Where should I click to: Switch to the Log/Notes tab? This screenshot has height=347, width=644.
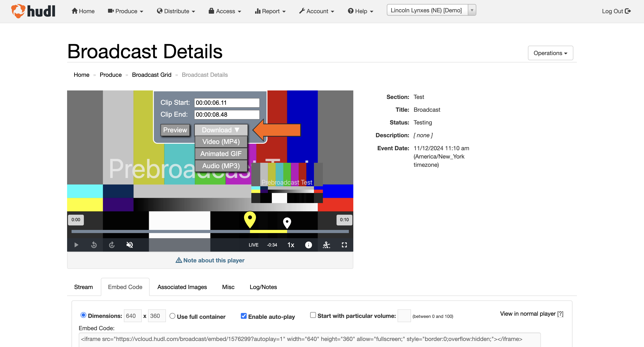coord(263,287)
